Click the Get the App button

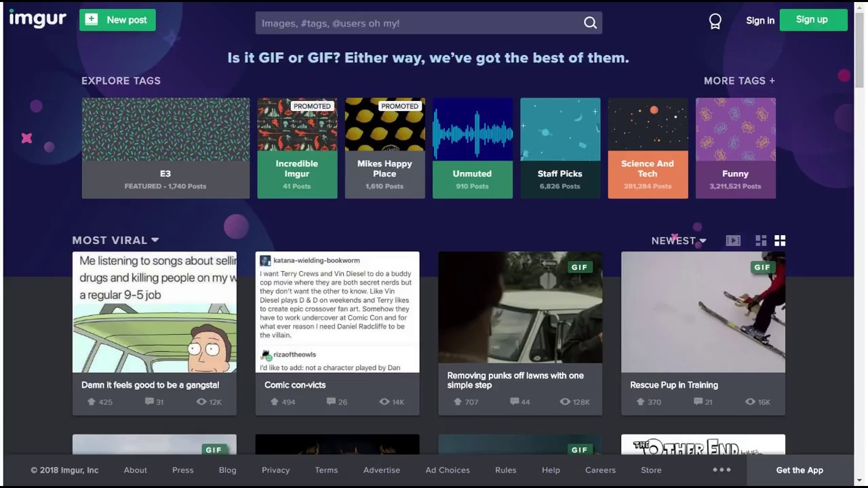[x=800, y=470]
